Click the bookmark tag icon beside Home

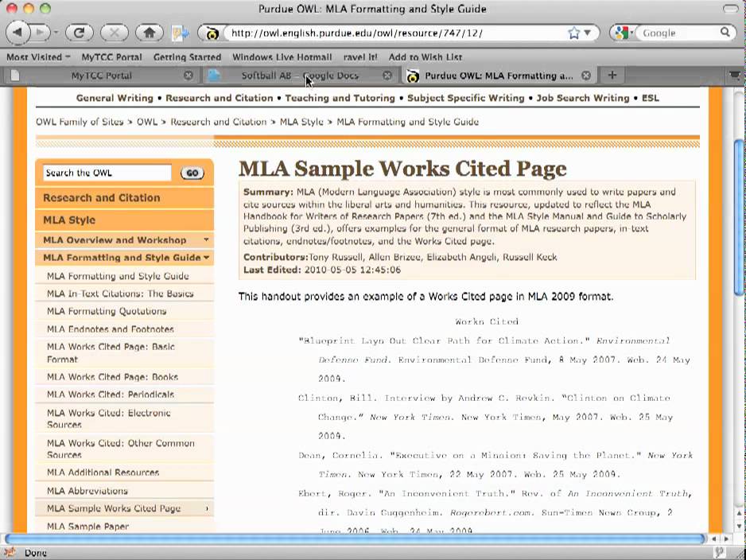tap(180, 33)
